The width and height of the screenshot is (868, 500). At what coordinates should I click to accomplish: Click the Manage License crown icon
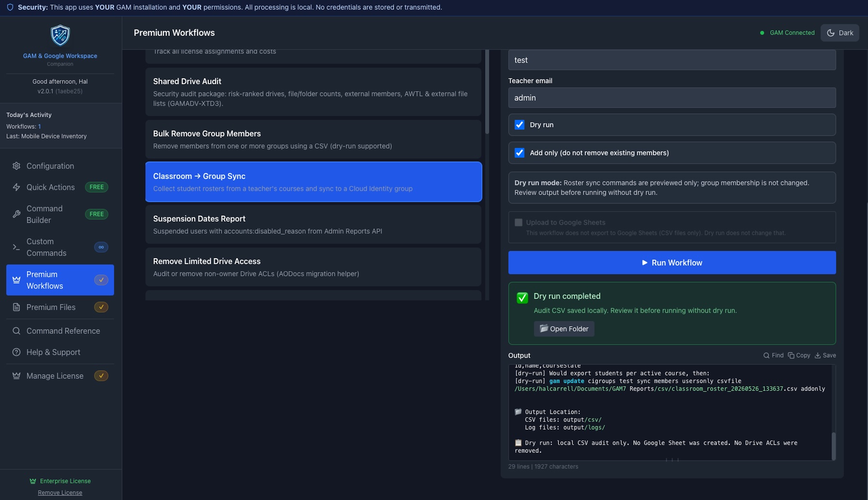(16, 376)
